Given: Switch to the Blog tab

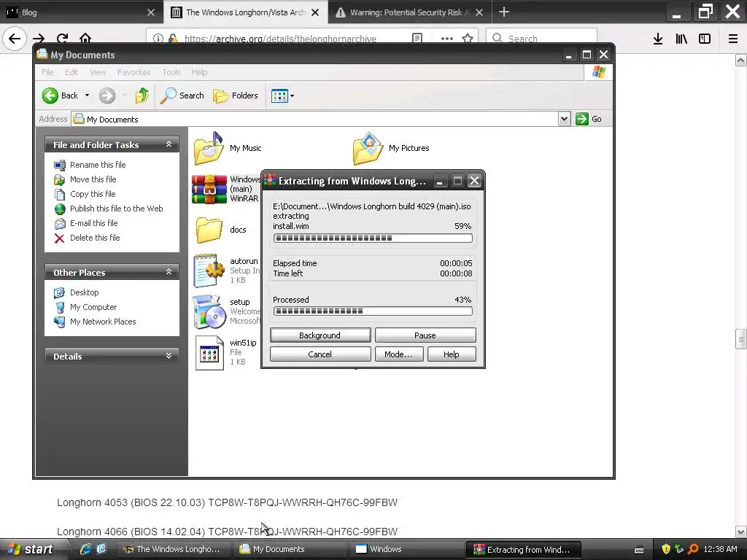Looking at the screenshot, I should click(x=82, y=12).
